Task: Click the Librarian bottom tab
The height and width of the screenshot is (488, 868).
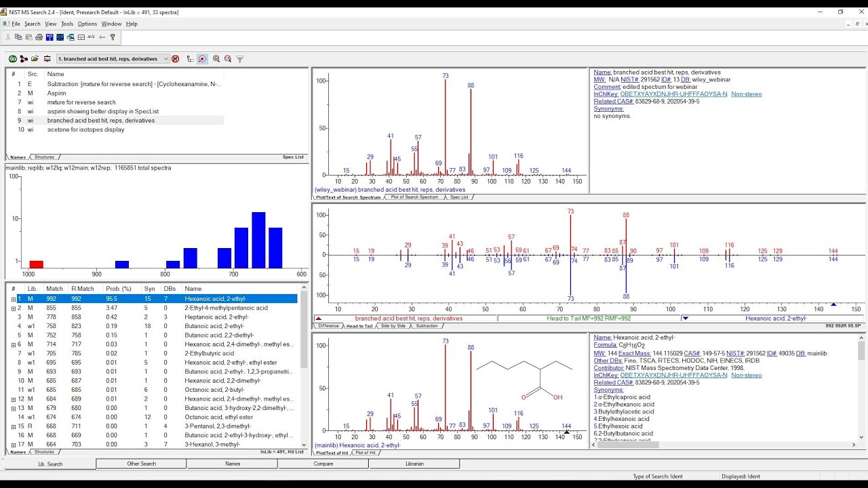Action: 414,464
